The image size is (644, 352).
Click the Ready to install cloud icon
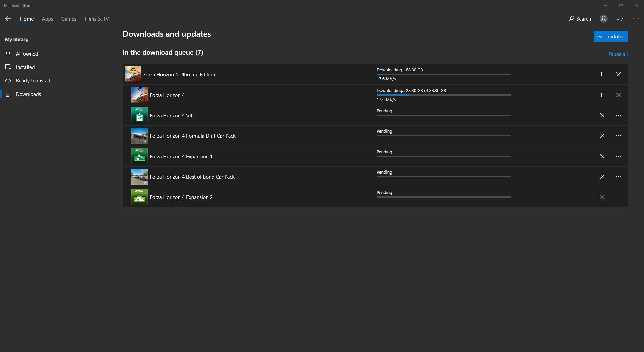[8, 81]
